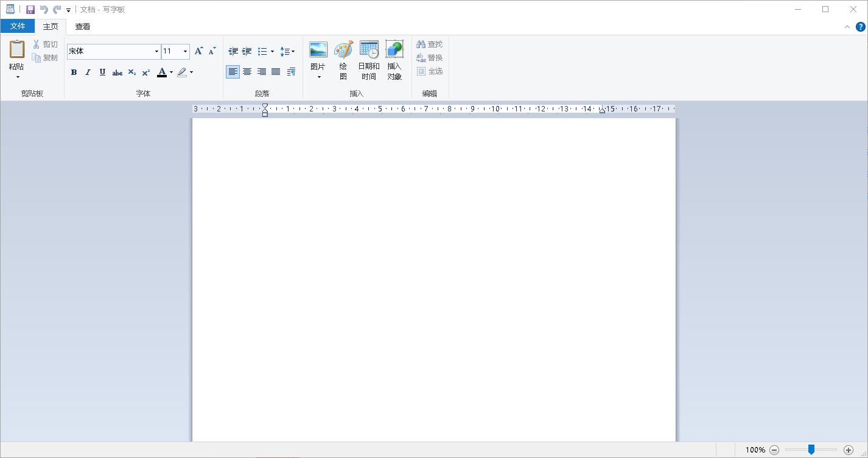Click the Save icon in quick access toolbar

pyautogui.click(x=30, y=10)
